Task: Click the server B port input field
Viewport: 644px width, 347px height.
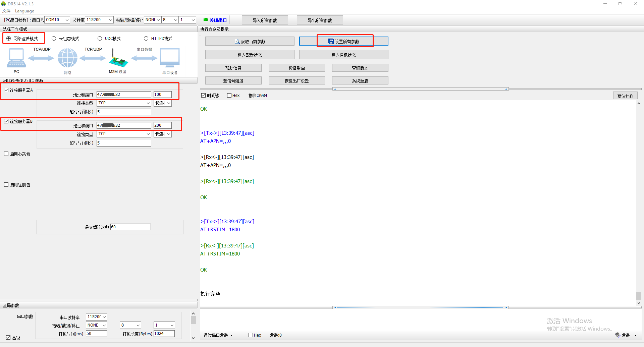Action: point(162,125)
